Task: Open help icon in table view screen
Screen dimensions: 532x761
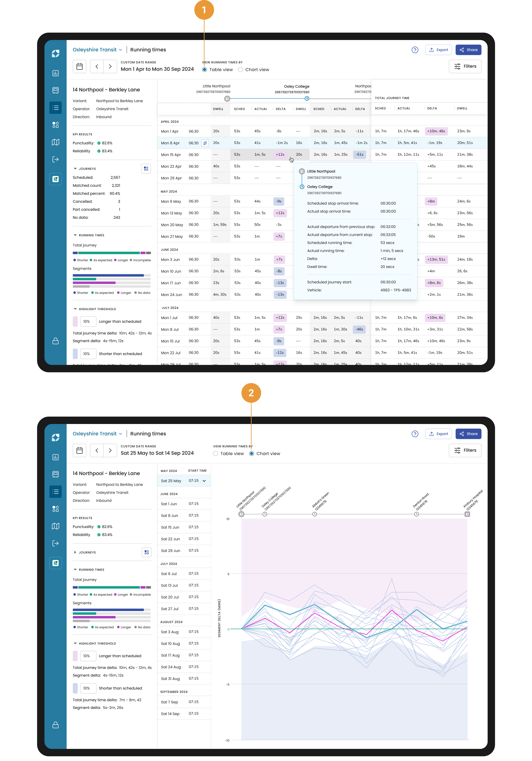Action: [415, 50]
